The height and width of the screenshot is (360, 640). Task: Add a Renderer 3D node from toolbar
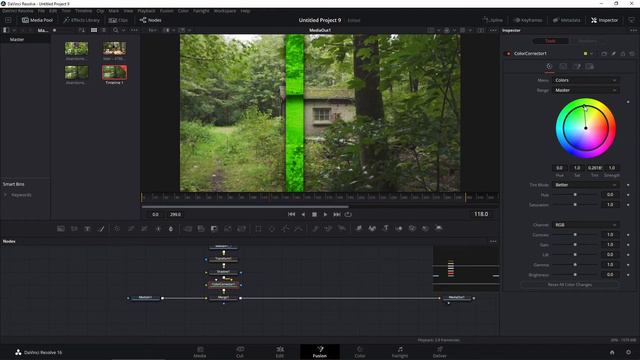point(439,229)
